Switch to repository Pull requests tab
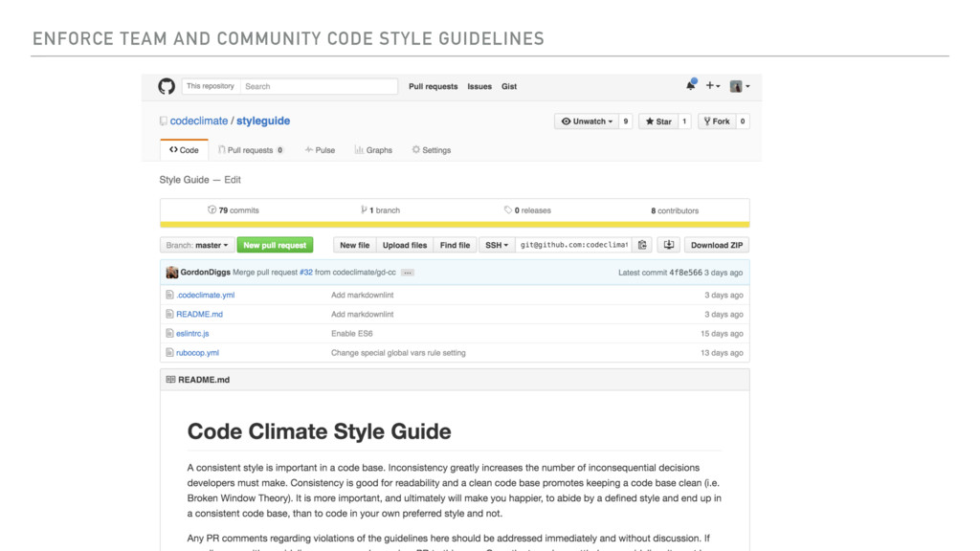 251,150
